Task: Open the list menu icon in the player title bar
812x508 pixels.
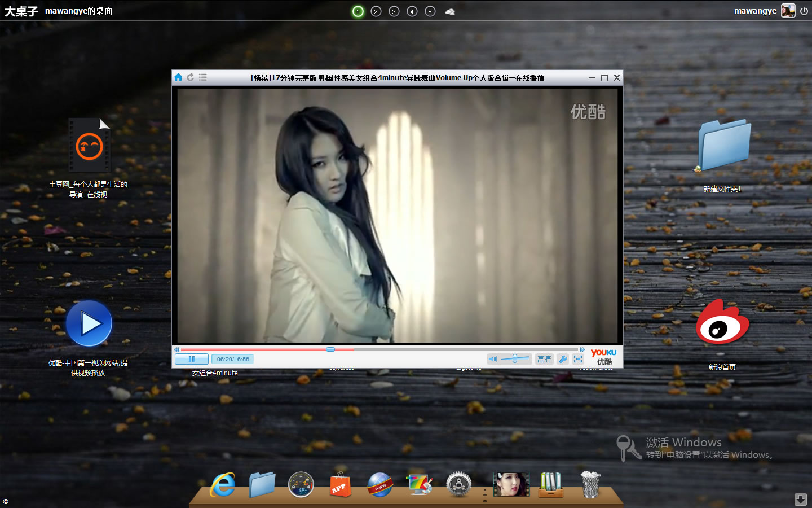Action: click(x=203, y=77)
